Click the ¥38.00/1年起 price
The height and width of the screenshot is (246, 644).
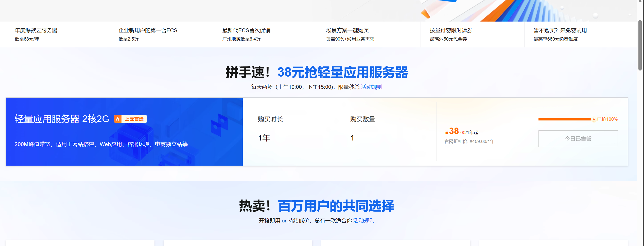click(x=461, y=132)
